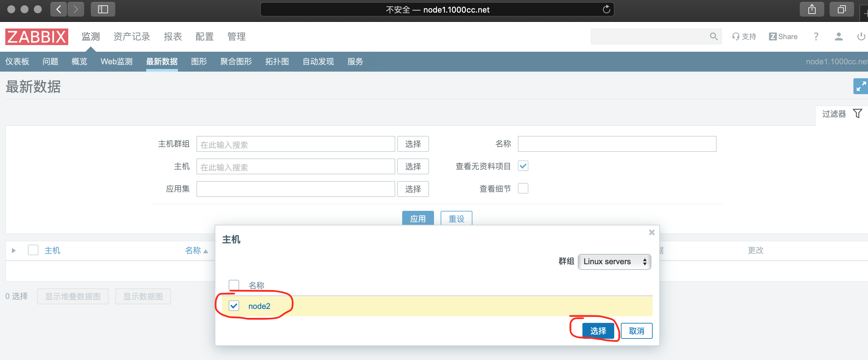
Task: Click the search magnifier icon
Action: tap(713, 36)
